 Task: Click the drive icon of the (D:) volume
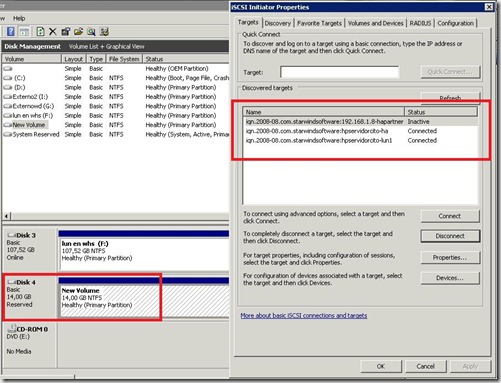[x=8, y=87]
